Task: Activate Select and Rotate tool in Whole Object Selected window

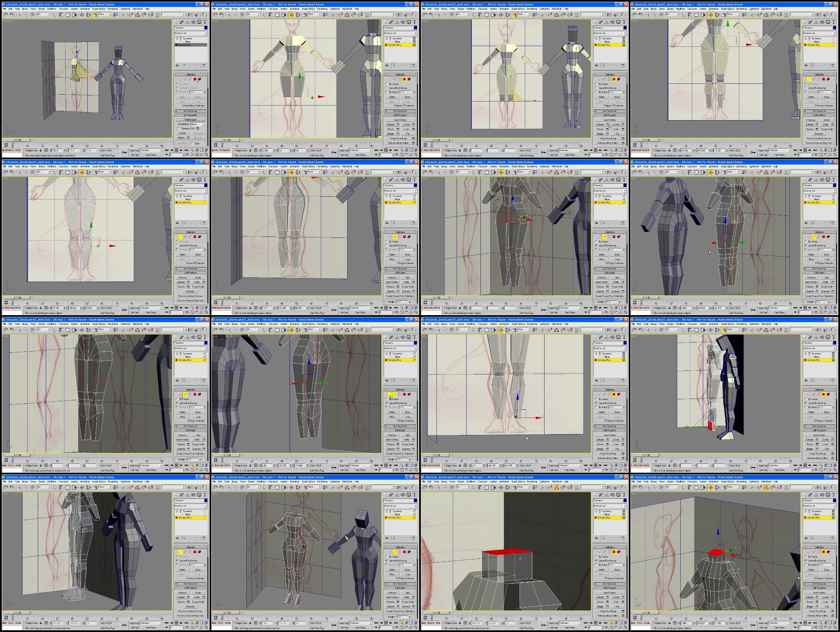Action: (x=88, y=15)
